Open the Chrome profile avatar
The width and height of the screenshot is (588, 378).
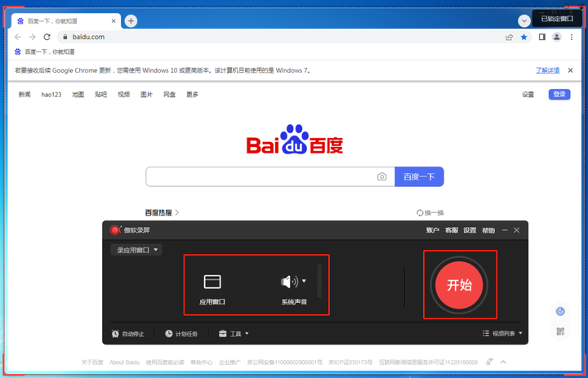557,37
